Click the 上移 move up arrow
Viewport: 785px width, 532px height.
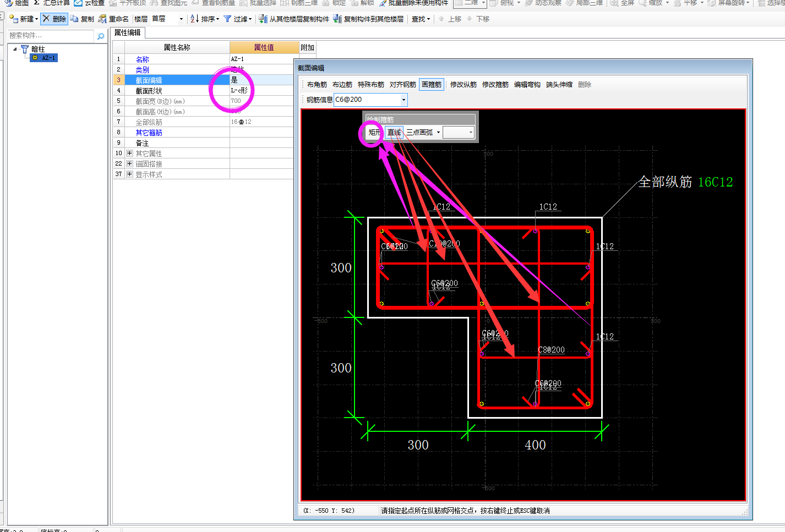(450, 19)
